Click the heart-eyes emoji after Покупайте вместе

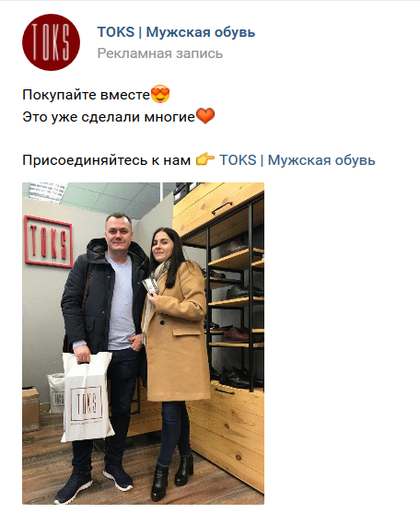[x=160, y=94]
